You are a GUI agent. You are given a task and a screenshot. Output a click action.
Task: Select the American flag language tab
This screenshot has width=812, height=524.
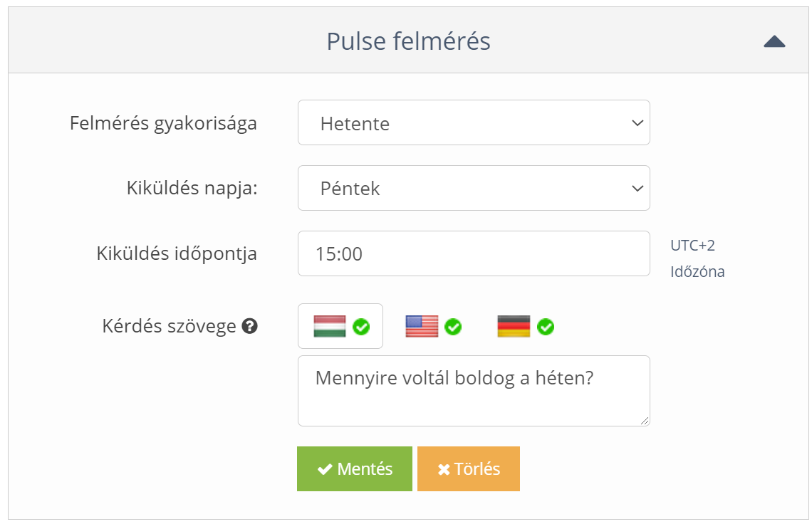[x=422, y=326]
